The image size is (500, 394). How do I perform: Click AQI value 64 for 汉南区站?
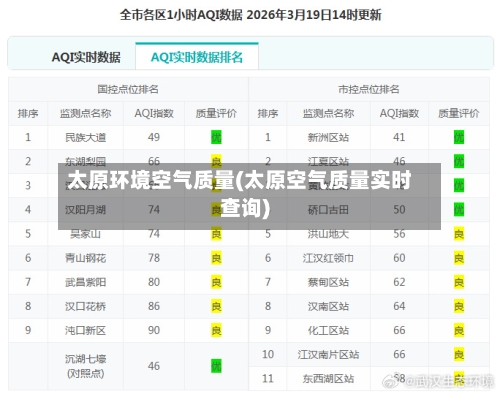pos(399,306)
